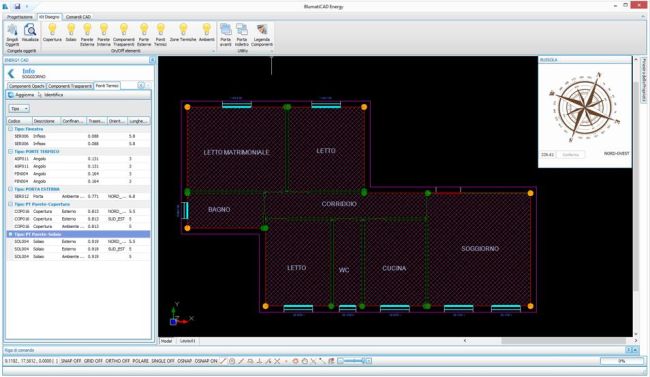Sort by the Lunghezza column header
The width and height of the screenshot is (650, 377).
(139, 121)
